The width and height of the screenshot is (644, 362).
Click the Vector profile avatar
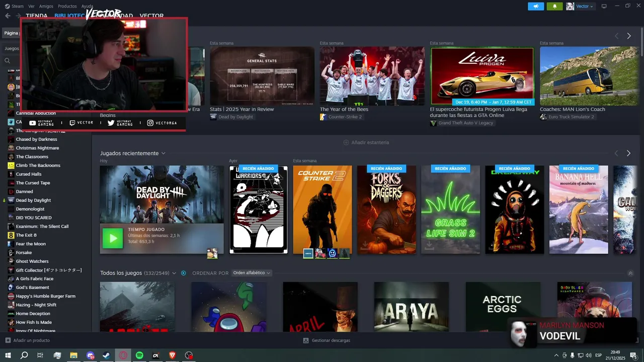coord(570,6)
